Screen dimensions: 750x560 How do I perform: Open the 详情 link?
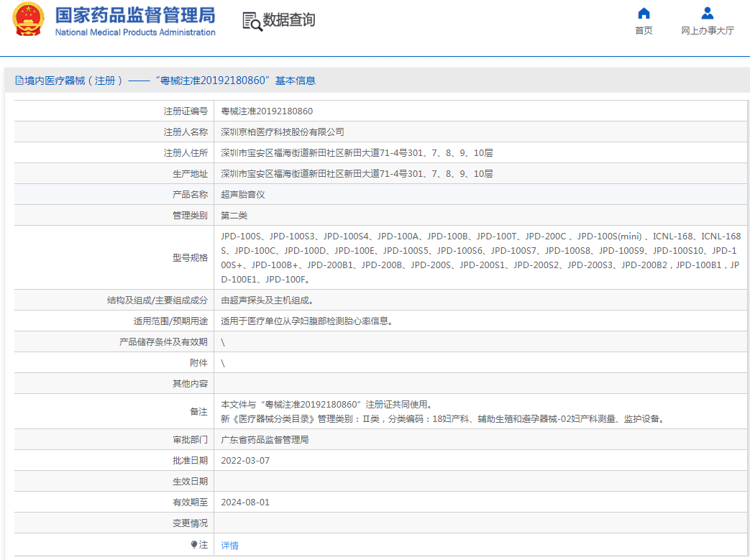[x=229, y=545]
